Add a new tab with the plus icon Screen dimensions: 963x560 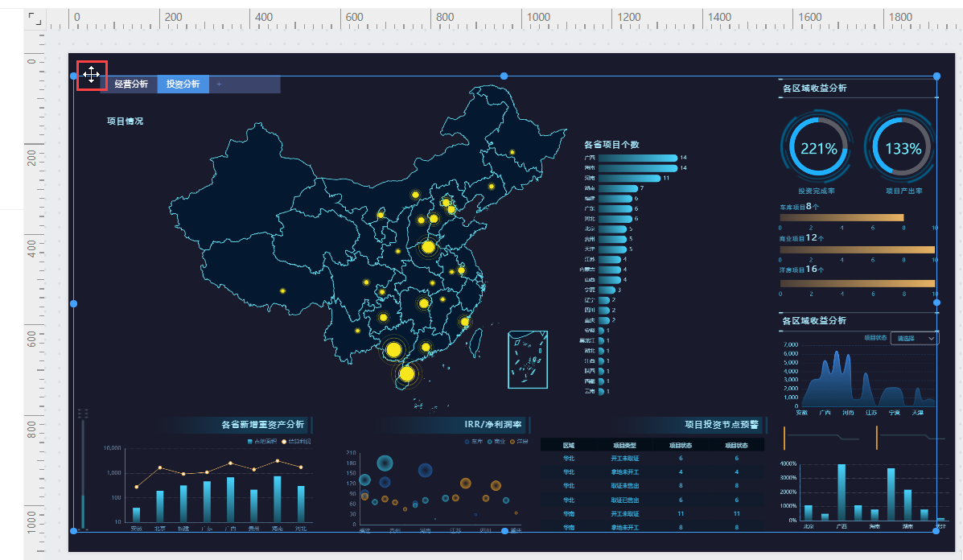[219, 84]
